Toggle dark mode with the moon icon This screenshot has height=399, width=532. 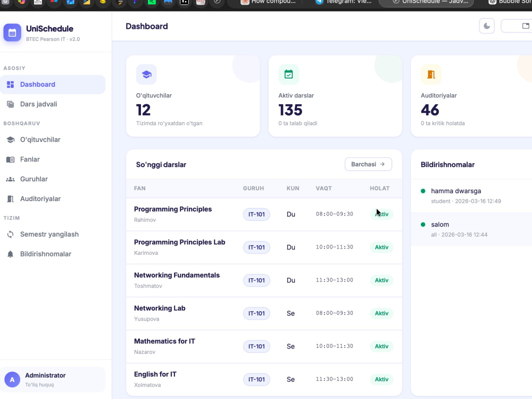click(x=487, y=26)
